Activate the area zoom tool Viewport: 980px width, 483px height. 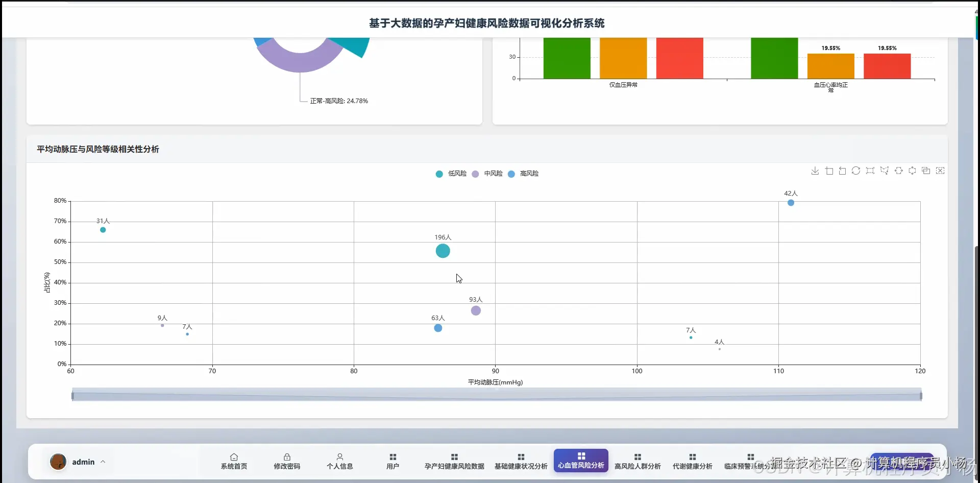[829, 171]
